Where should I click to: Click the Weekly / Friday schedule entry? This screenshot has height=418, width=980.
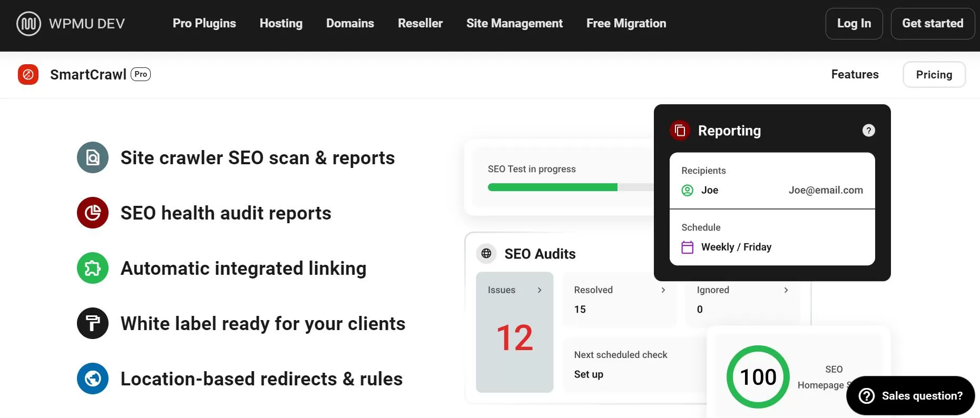(x=736, y=247)
